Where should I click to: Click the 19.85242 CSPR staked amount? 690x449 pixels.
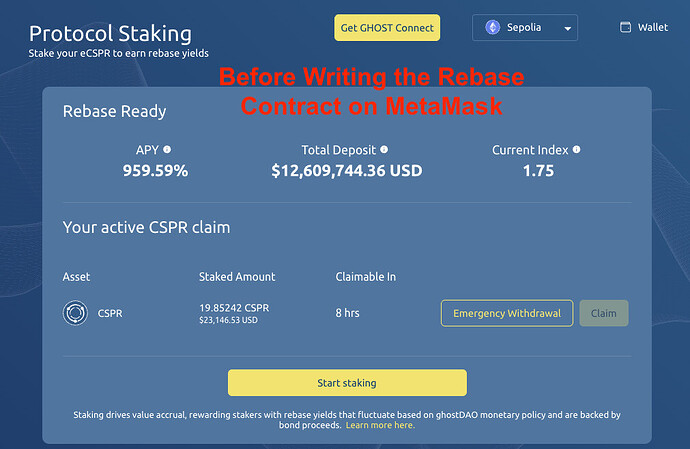pyautogui.click(x=234, y=308)
